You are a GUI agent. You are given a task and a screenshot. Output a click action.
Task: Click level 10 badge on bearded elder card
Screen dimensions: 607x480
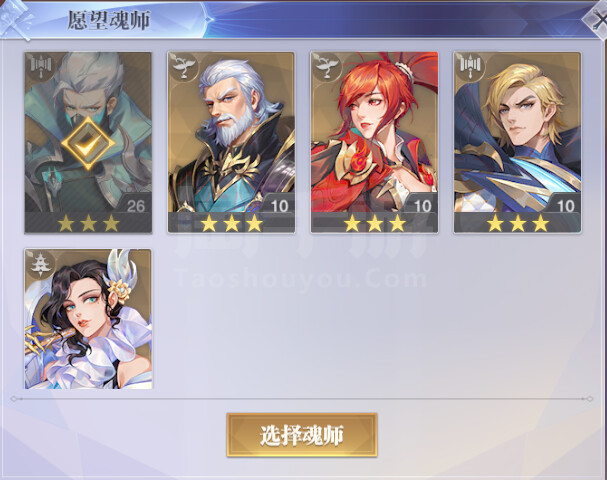[278, 206]
